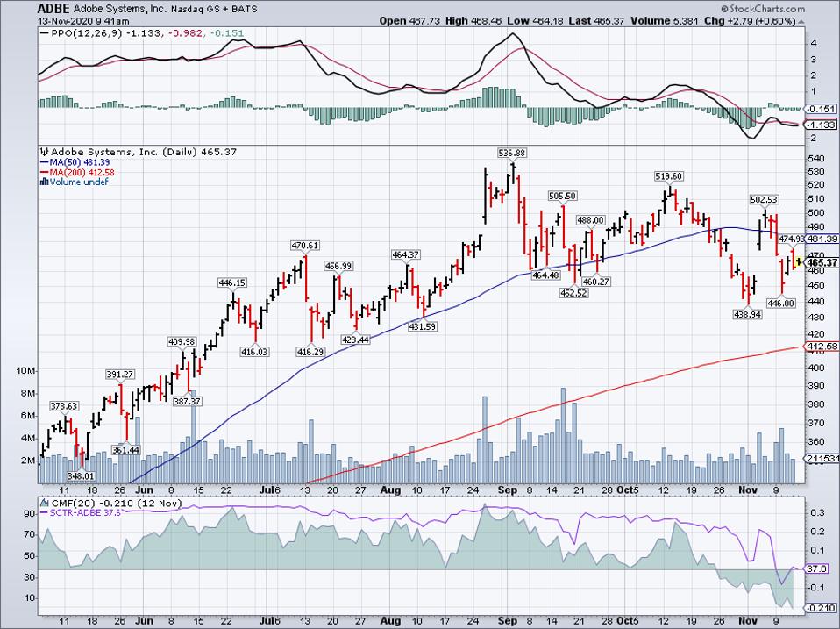Click the 488.00 price annotation
Viewport: 840px width, 629px height.
click(590, 220)
